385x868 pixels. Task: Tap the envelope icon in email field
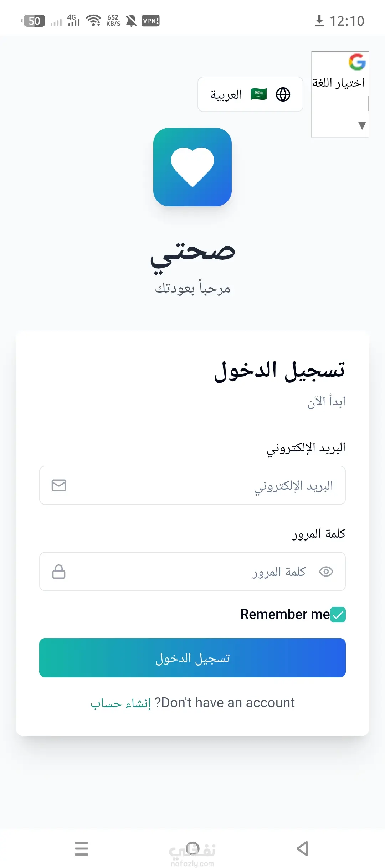point(59,485)
